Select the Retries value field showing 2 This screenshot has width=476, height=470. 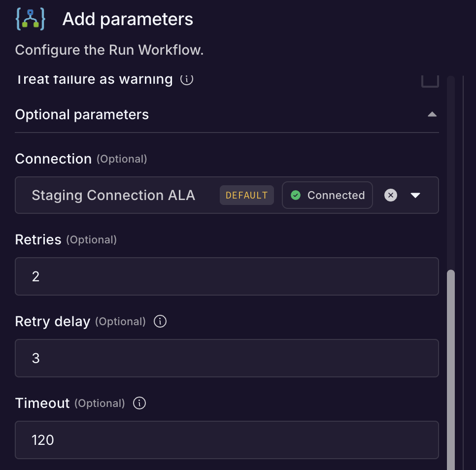click(227, 276)
